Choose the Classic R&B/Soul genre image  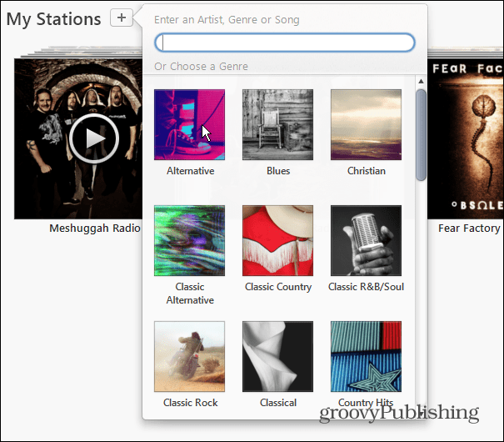coord(366,240)
